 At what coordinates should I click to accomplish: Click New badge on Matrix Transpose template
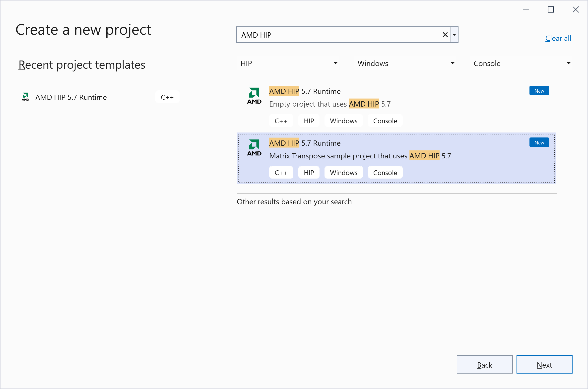[539, 143]
